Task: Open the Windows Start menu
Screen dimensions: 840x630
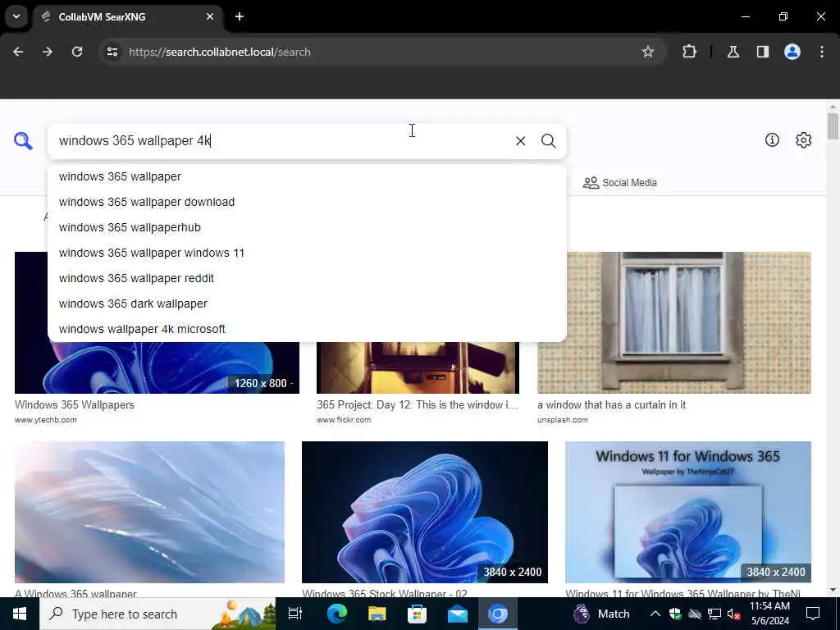Action: pos(20,614)
